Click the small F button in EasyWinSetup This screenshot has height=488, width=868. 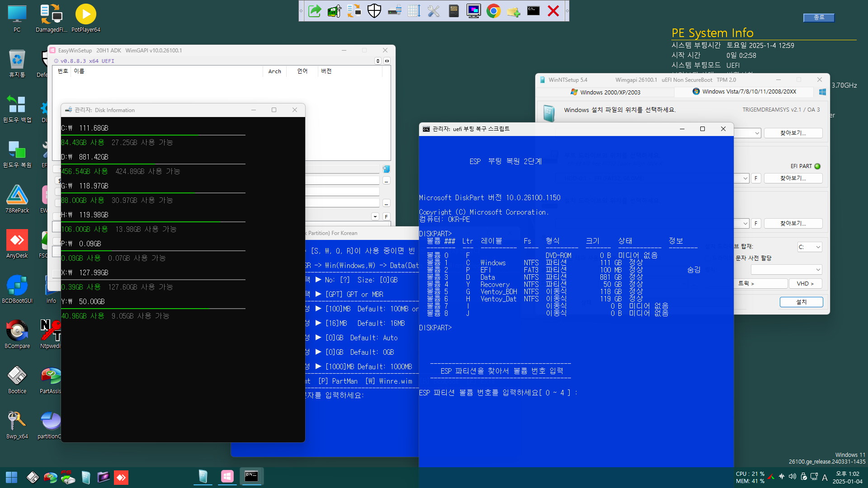(386, 216)
